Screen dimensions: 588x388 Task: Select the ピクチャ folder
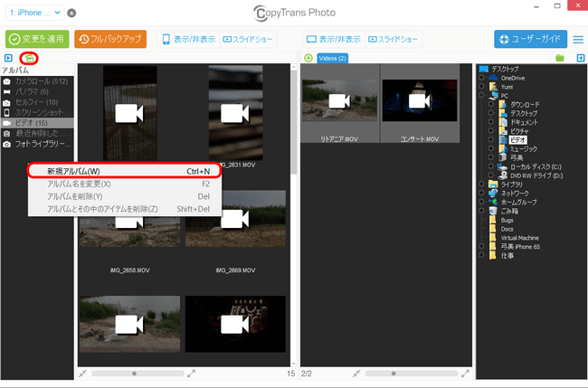(x=519, y=131)
